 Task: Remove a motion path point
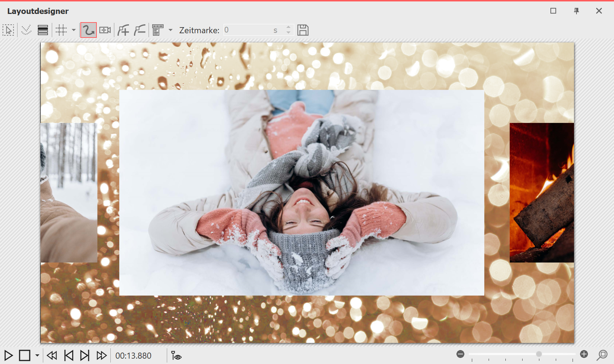click(140, 30)
